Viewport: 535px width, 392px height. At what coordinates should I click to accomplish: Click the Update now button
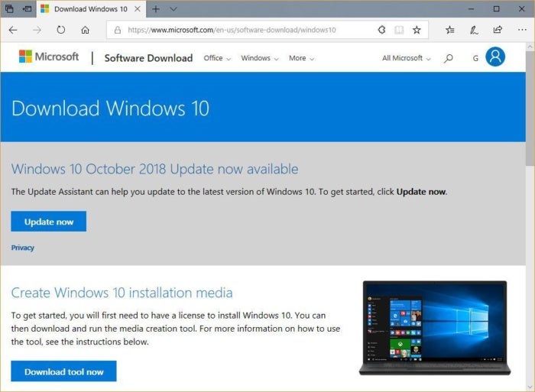tap(48, 222)
